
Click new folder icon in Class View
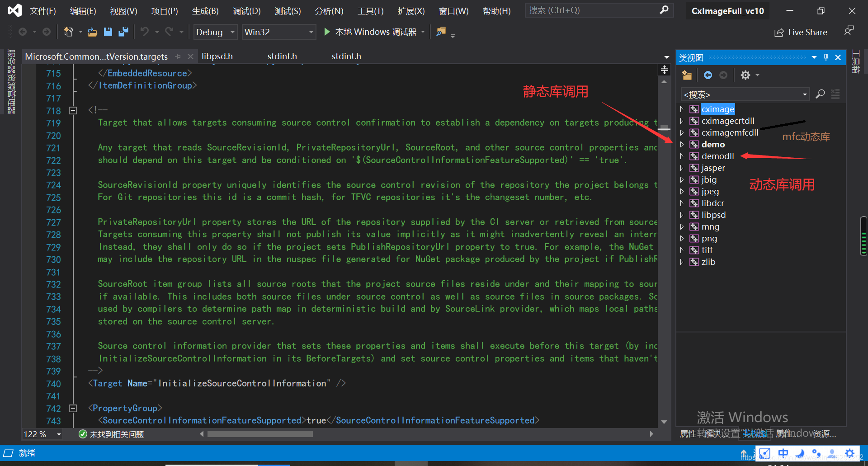click(x=687, y=75)
